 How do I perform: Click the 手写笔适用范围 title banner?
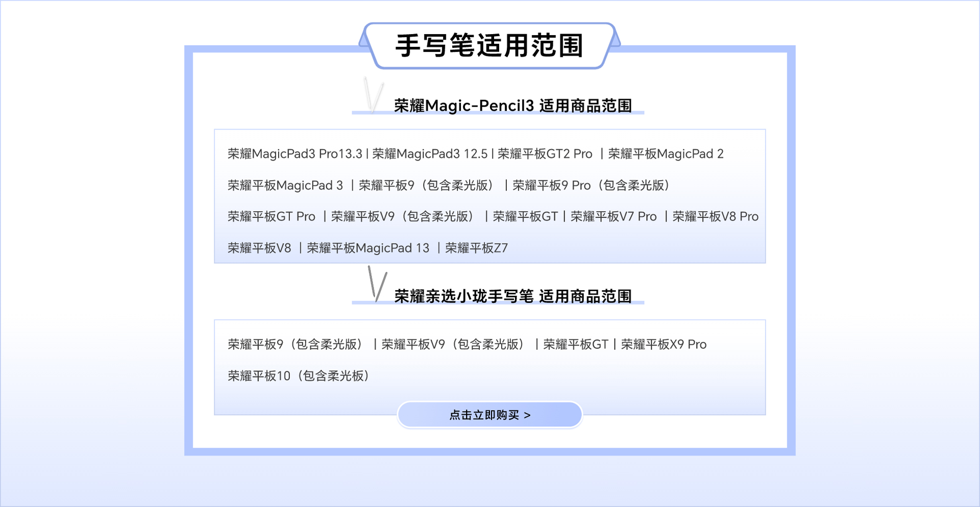(489, 46)
